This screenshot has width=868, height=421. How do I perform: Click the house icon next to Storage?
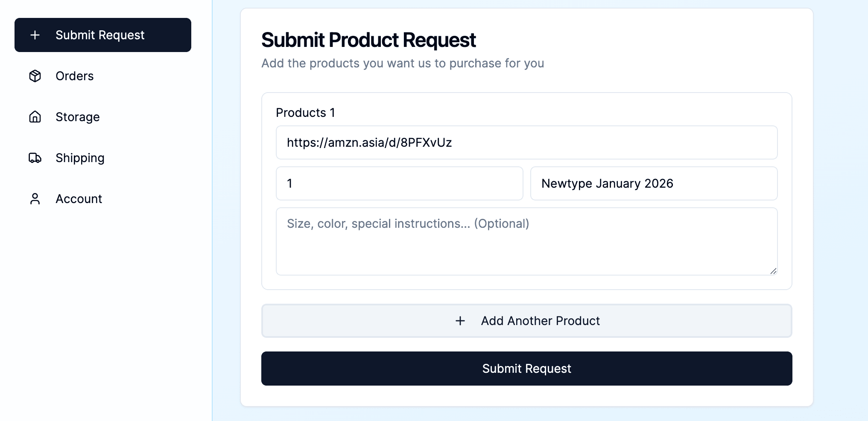(x=35, y=117)
